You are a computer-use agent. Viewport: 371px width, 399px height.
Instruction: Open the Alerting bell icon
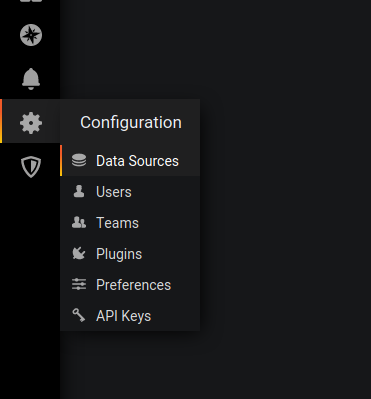31,79
